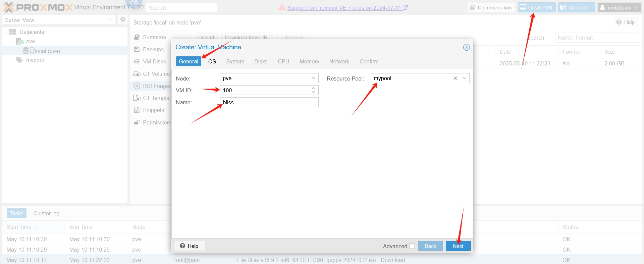The height and width of the screenshot is (264, 644).
Task: Select the General tab
Action: coord(189,61)
